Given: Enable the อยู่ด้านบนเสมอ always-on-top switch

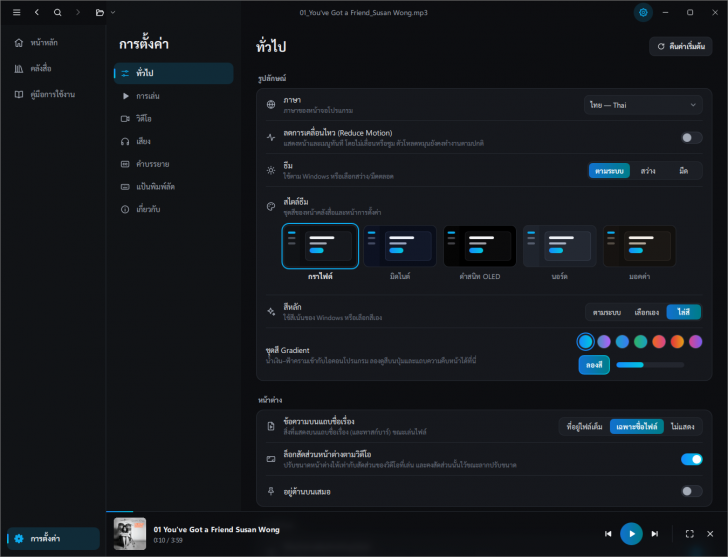Looking at the screenshot, I should pyautogui.click(x=691, y=491).
